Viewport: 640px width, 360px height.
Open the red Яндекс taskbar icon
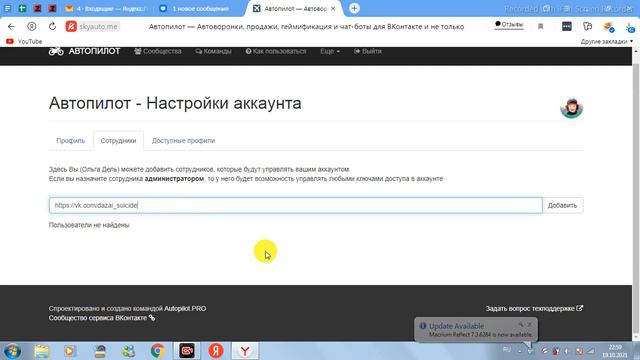pyautogui.click(x=216, y=351)
